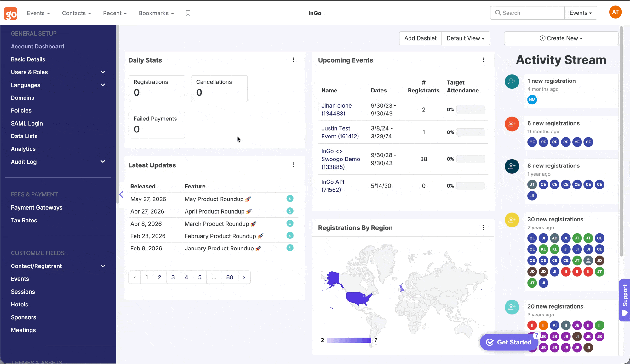630x364 pixels.
Task: Click the region map legend gradient bar
Action: [349, 340]
